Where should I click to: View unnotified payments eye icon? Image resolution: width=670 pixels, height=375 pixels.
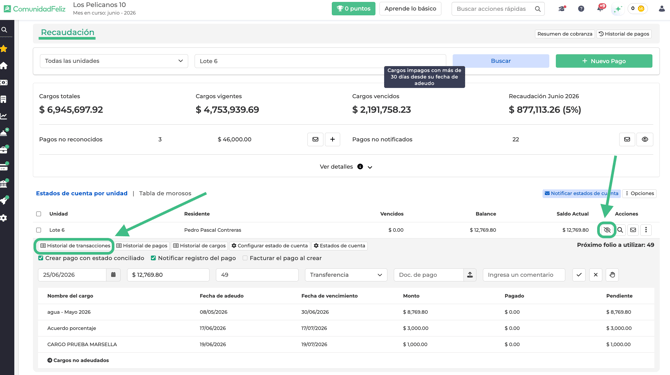point(645,139)
